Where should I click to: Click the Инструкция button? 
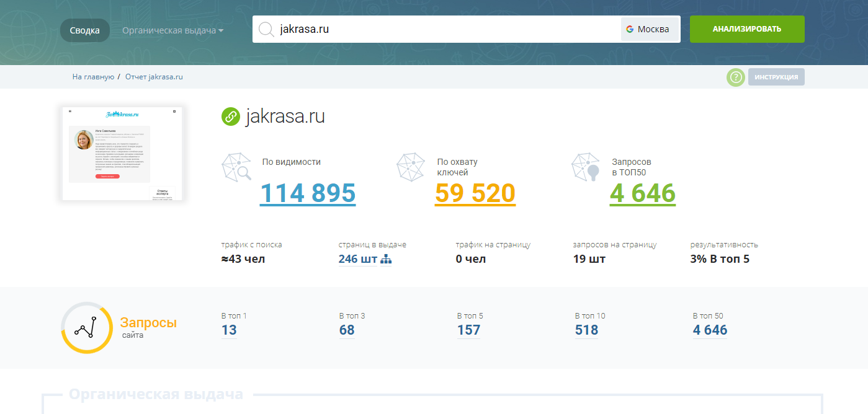click(776, 77)
